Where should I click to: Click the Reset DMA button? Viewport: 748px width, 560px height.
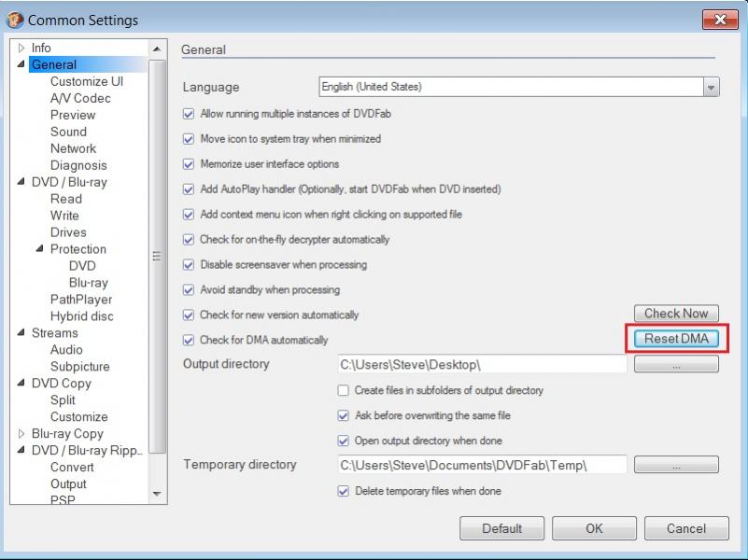pos(676,339)
